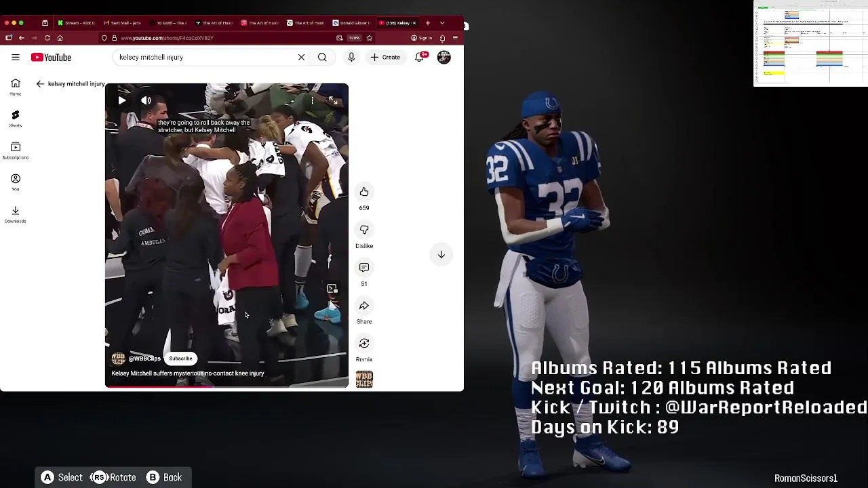868x488 pixels.
Task: Start voice search with the microphone
Action: tap(351, 58)
